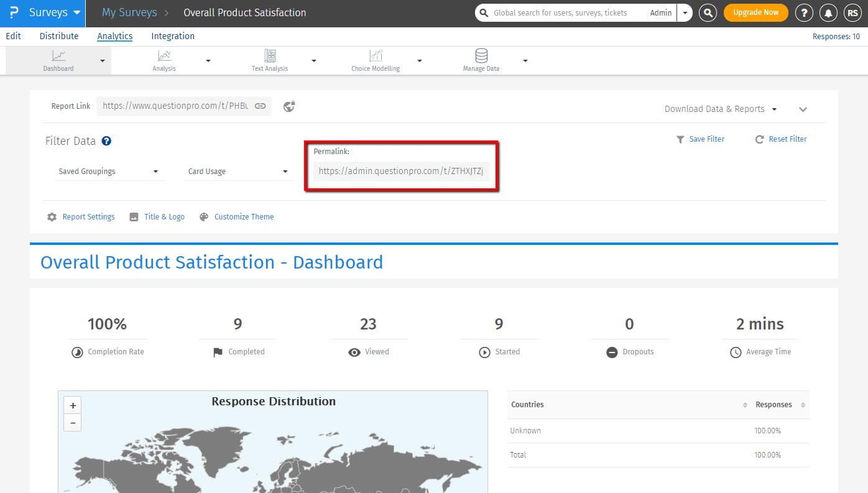Open the Surveys product switcher dropdown
Screen dimensions: 868x493
tap(55, 12)
